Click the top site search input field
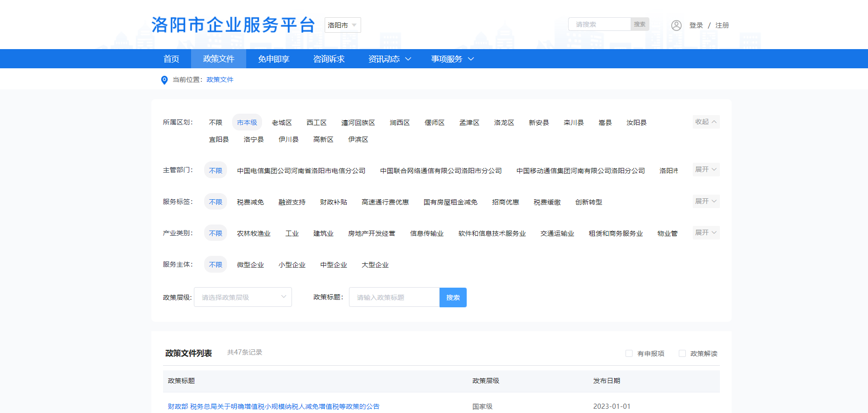 coord(599,24)
